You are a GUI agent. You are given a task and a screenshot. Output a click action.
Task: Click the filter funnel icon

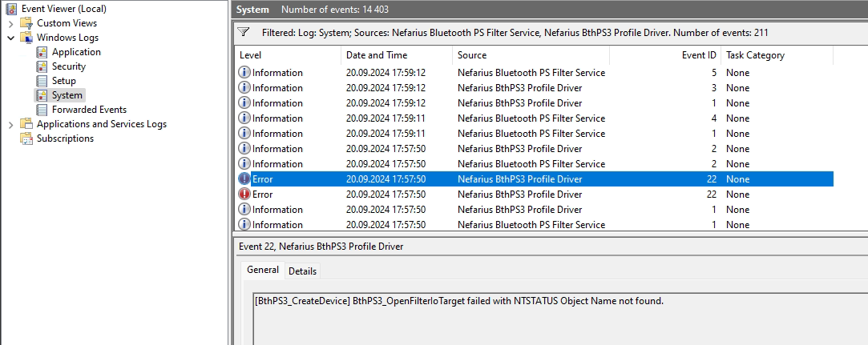(243, 32)
